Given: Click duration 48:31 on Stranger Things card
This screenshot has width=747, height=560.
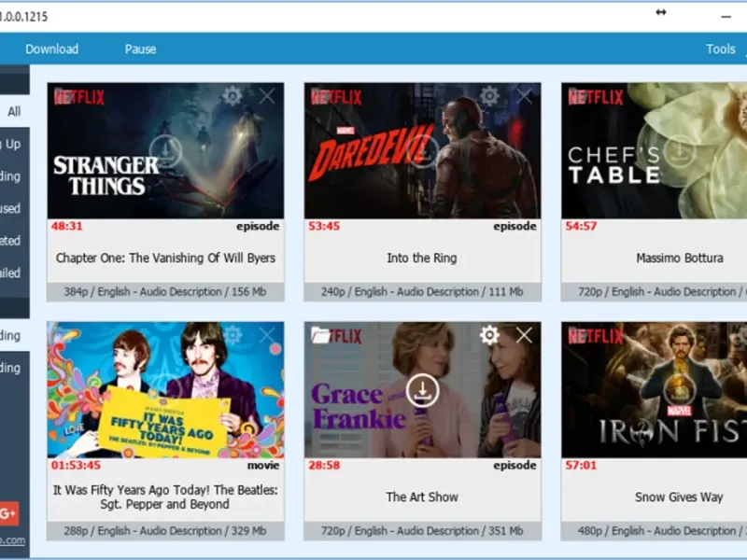Looking at the screenshot, I should pyautogui.click(x=66, y=226).
